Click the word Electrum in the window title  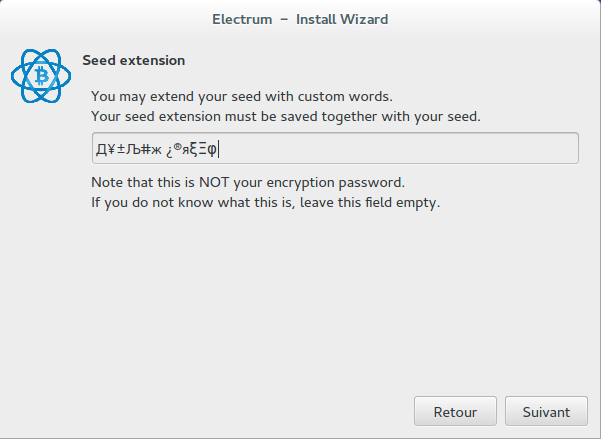tap(240, 18)
